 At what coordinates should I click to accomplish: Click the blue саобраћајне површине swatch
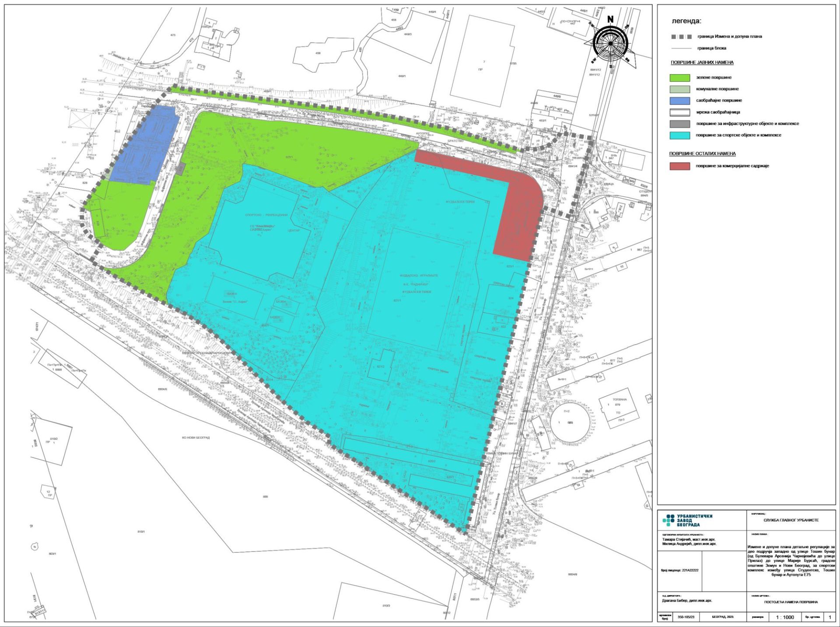click(x=680, y=101)
